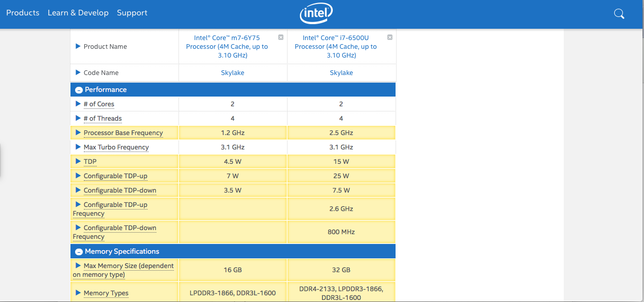This screenshot has width=644, height=302.
Task: Expand the Memory Types row arrow
Action: coord(78,293)
